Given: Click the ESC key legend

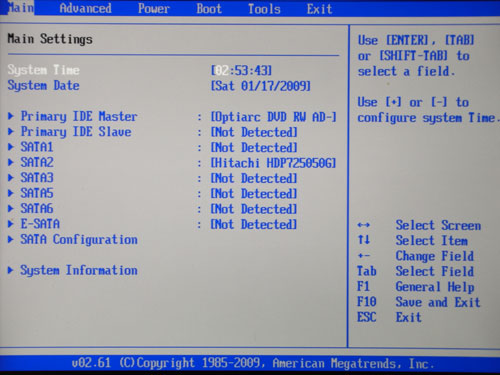Looking at the screenshot, I should [x=367, y=317].
